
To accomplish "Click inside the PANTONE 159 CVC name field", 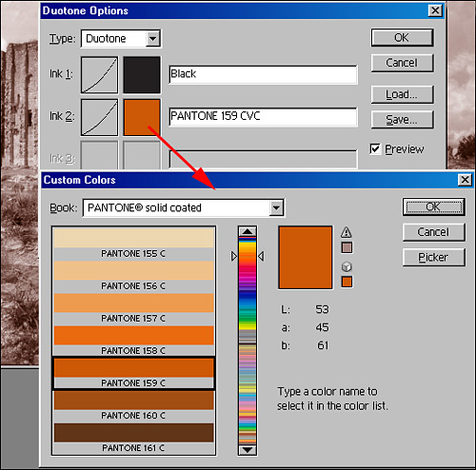I will [263, 117].
